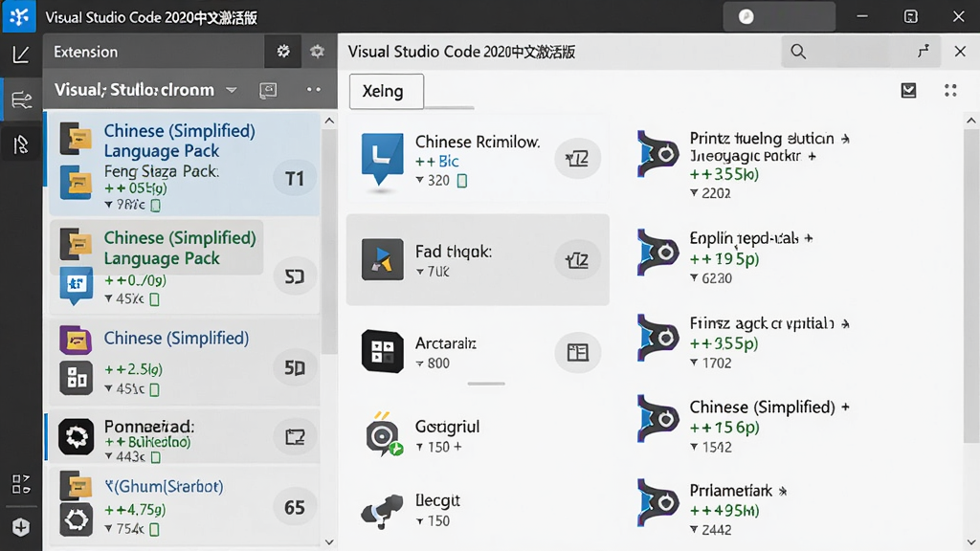Viewport: 980px width, 551px height.
Task: Click the book badge beside Arctarairz
Action: point(577,352)
